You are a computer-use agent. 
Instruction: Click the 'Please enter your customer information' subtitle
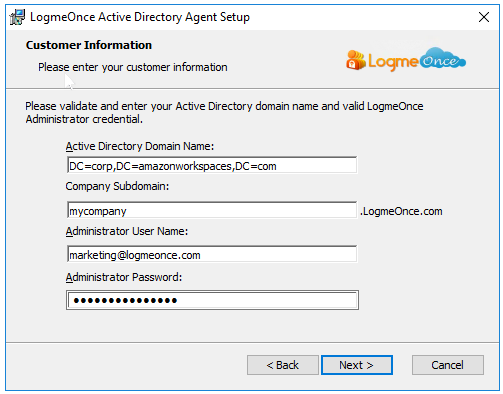(x=133, y=67)
